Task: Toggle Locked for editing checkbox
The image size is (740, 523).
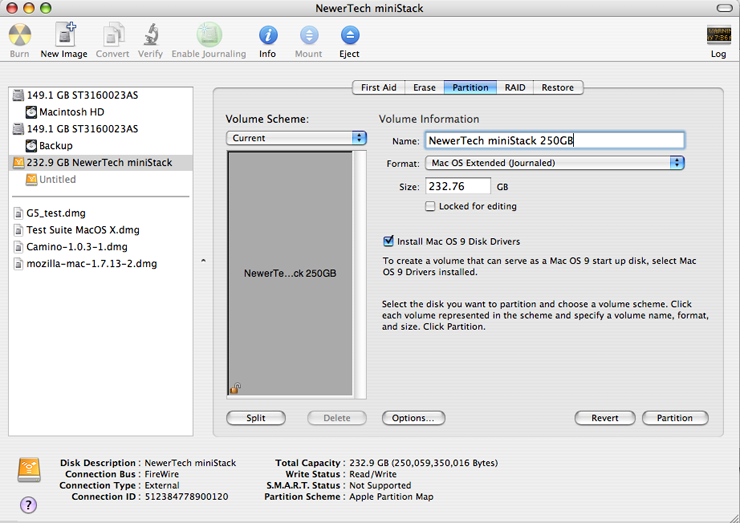Action: click(430, 206)
